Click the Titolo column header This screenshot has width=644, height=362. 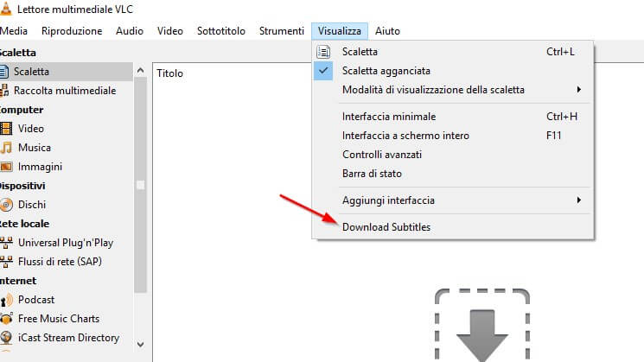[x=169, y=73]
